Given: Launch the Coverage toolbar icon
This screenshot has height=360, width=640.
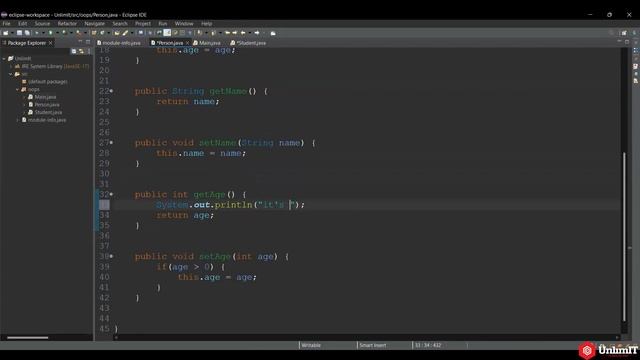Looking at the screenshot, I should [x=64, y=33].
